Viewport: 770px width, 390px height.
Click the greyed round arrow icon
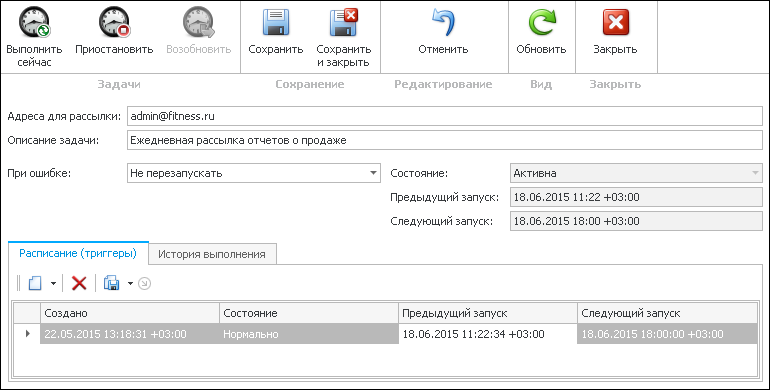(144, 283)
